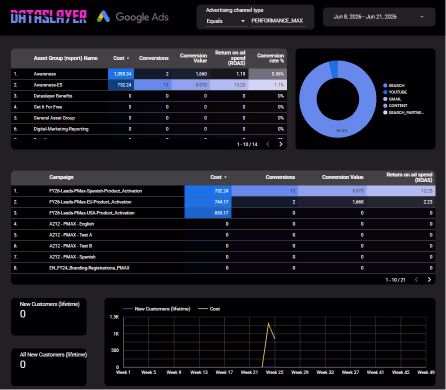Select the GMAIL legend color dot

click(x=385, y=99)
